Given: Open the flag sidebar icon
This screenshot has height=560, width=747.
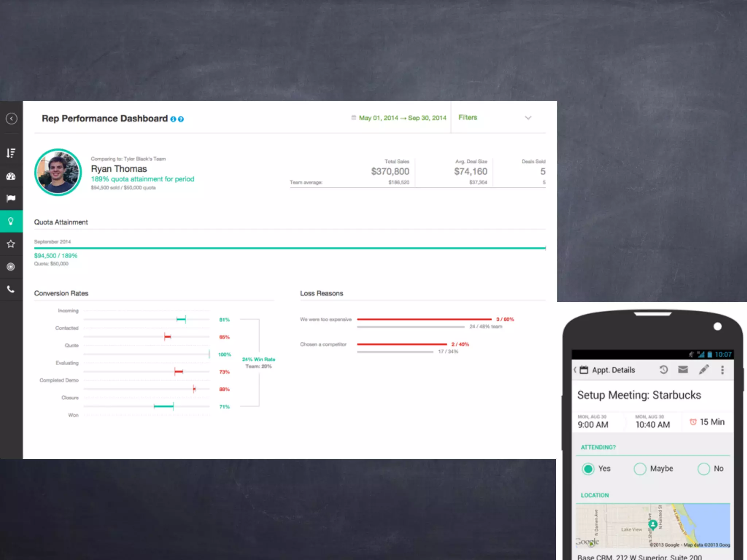Looking at the screenshot, I should click(x=11, y=198).
